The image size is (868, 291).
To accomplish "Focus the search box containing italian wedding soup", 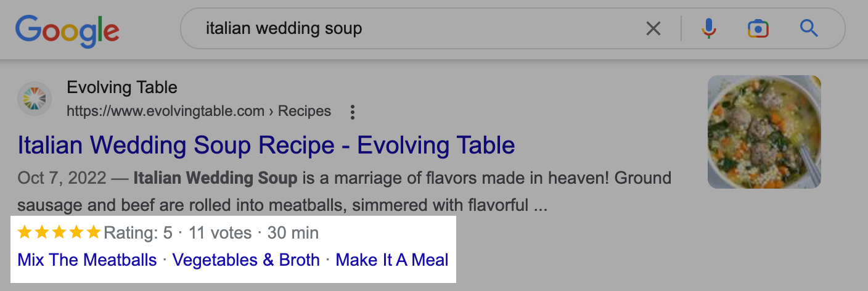I will tap(407, 28).
